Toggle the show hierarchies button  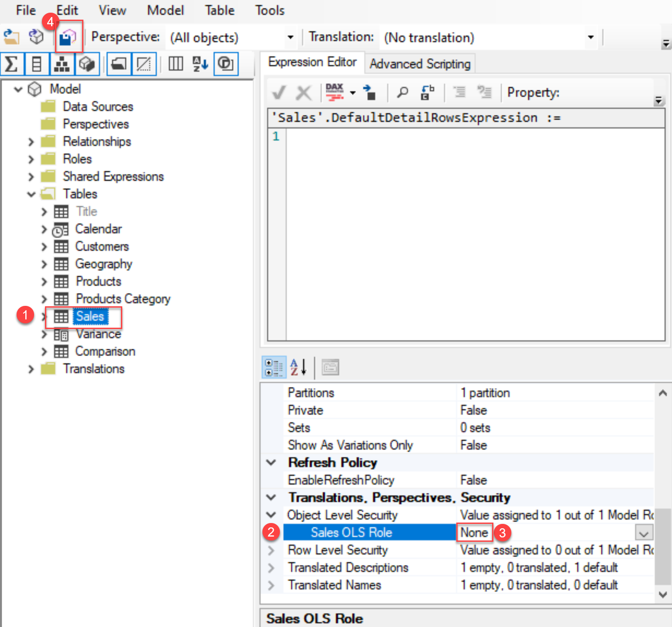(62, 64)
